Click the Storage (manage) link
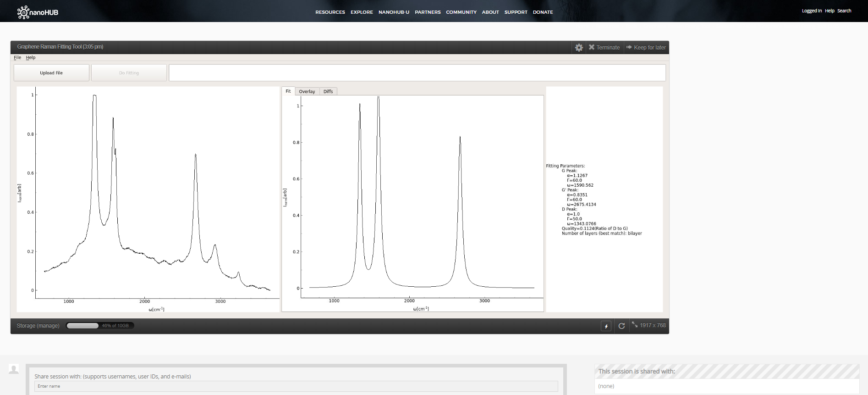 coord(38,326)
